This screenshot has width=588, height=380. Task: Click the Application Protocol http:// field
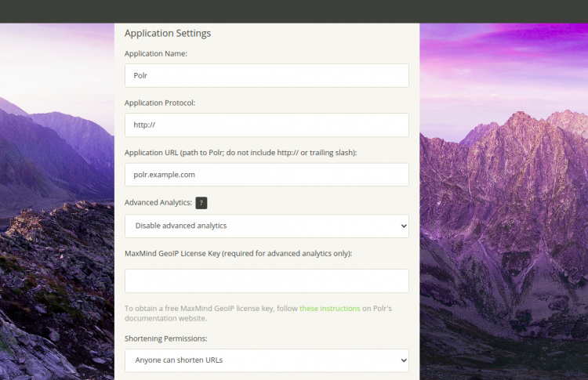click(267, 125)
